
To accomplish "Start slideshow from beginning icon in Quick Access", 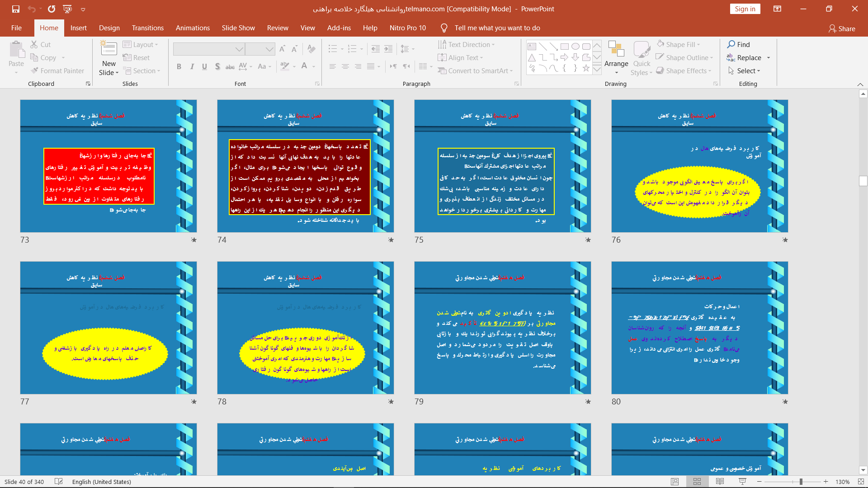I will click(x=68, y=9).
